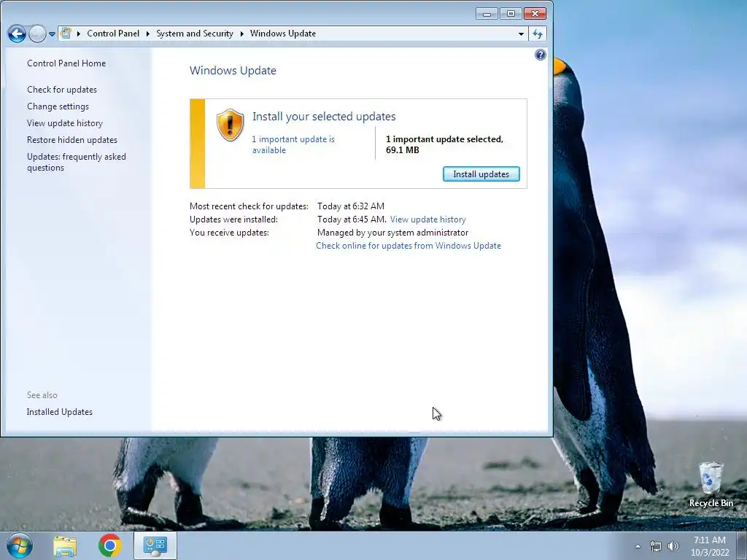
Task: Expand arrow after System and Security breadcrumb
Action: (x=241, y=34)
